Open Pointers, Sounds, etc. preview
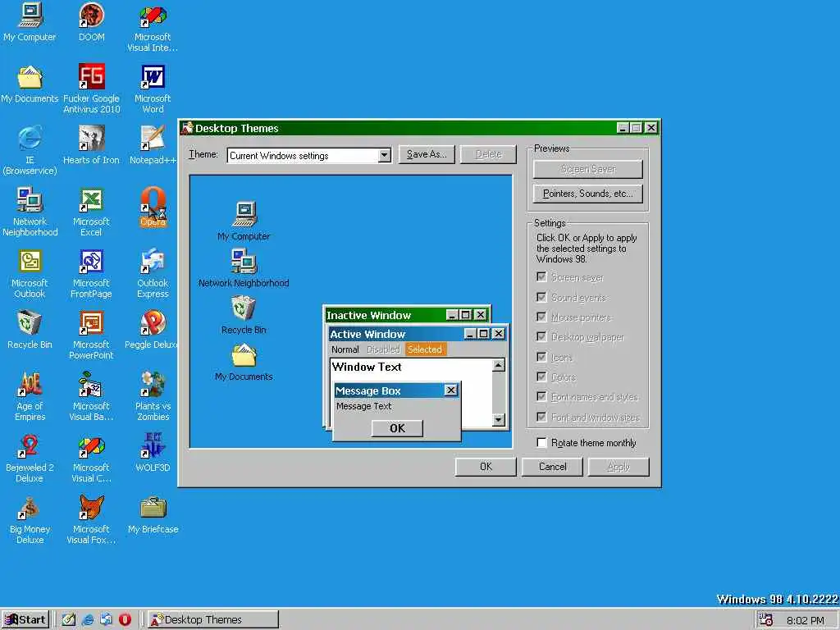This screenshot has width=840, height=630. pyautogui.click(x=587, y=194)
